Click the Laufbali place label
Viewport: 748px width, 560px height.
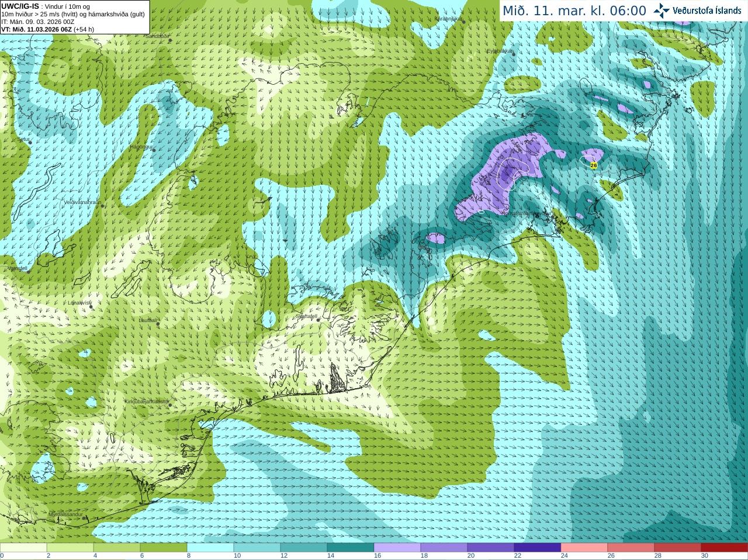148,320
